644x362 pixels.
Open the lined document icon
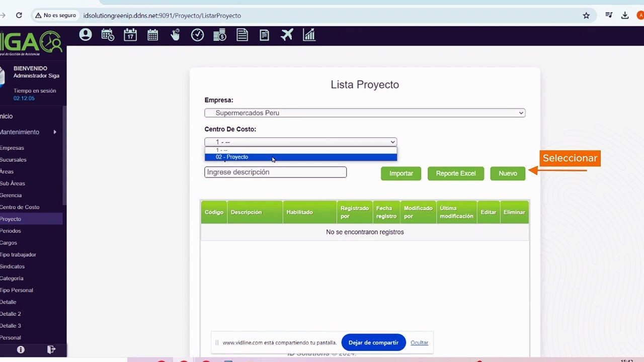[x=242, y=35]
